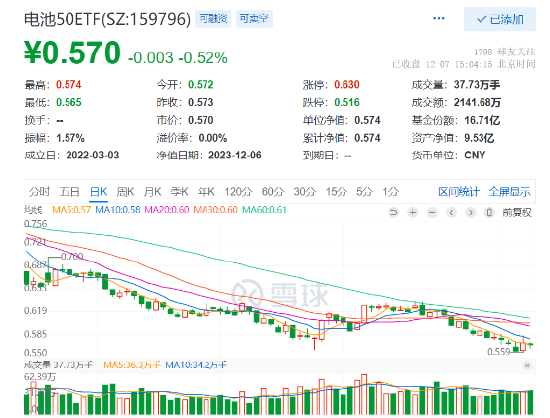The width and height of the screenshot is (550, 418).
Task: Click the 均线 moving average label
Action: coord(33,210)
